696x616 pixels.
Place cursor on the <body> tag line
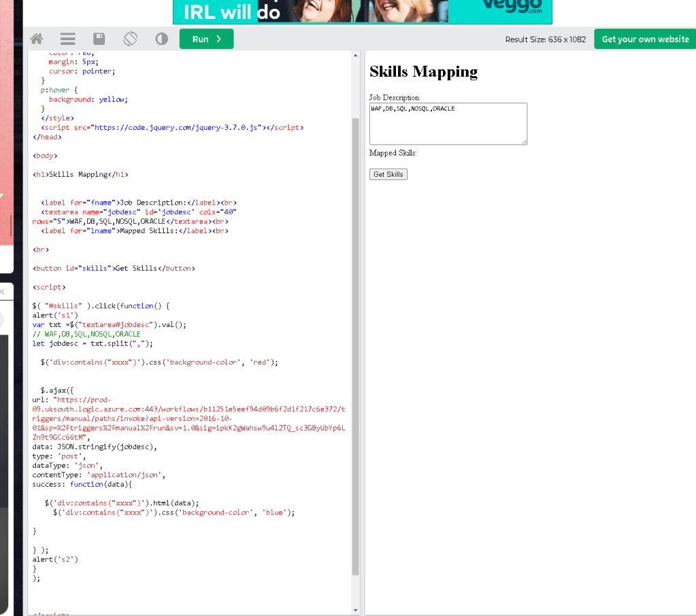click(x=45, y=156)
